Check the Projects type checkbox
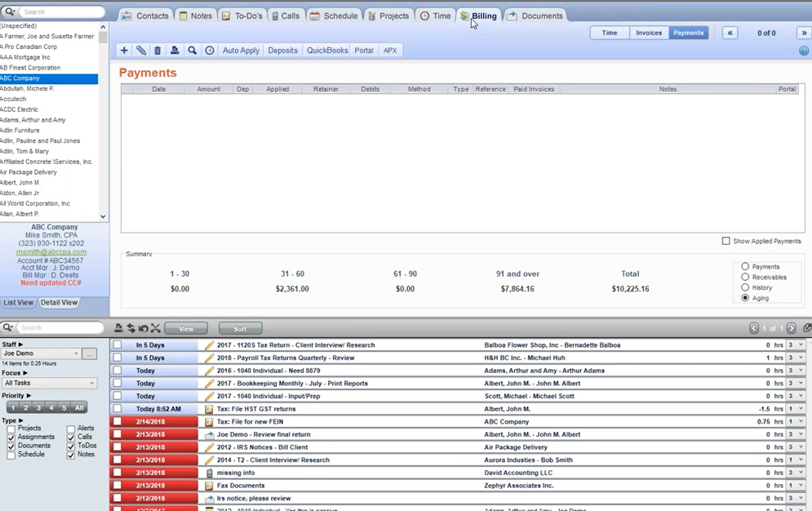This screenshot has width=812, height=511. click(x=11, y=429)
